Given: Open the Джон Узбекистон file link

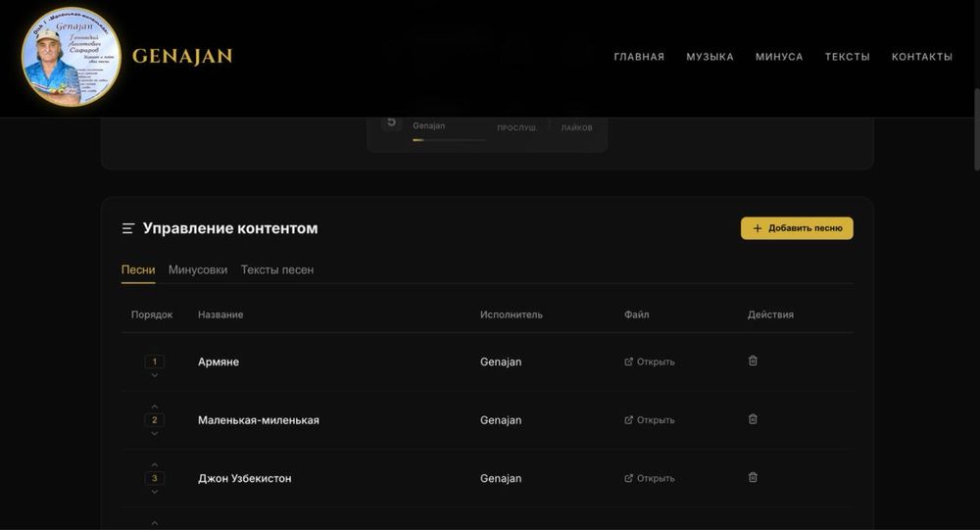Looking at the screenshot, I should pos(650,479).
